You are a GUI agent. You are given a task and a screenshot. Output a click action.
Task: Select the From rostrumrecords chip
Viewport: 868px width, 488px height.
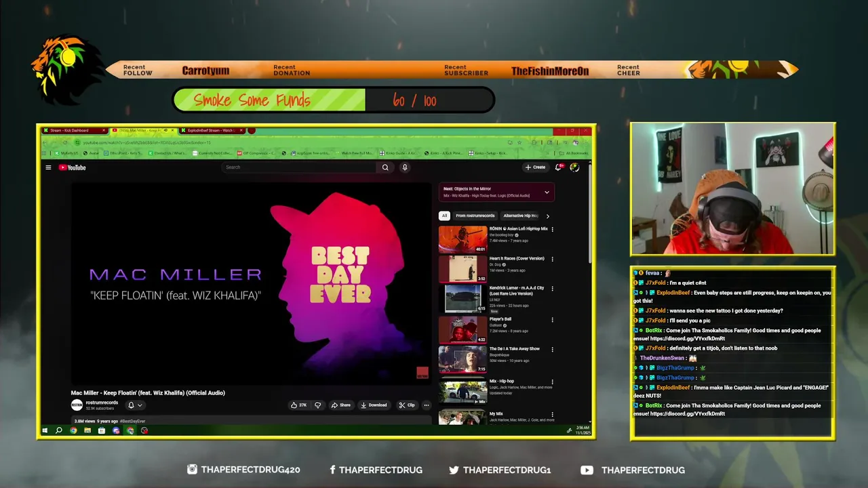(x=475, y=216)
